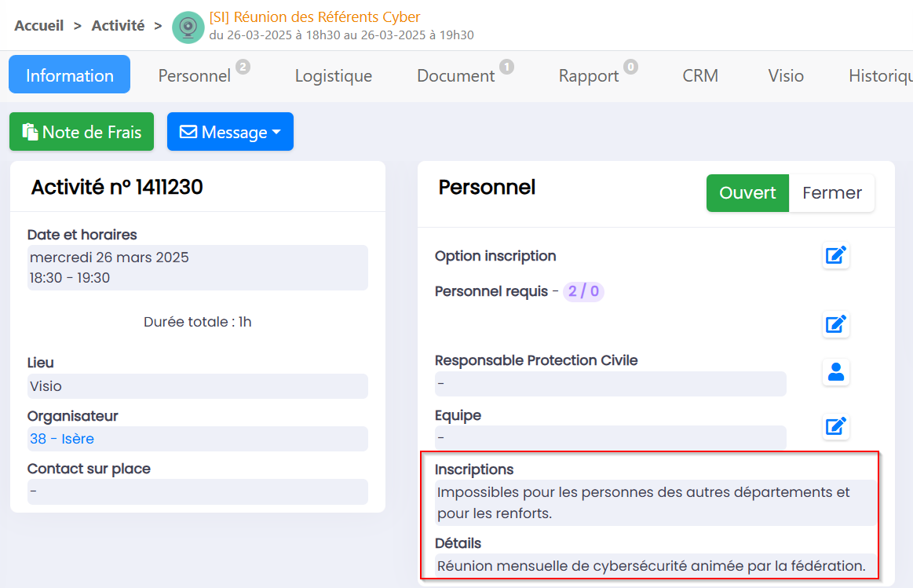The image size is (913, 588).
Task: Open the 38 - Isère organisateur link
Action: point(62,439)
